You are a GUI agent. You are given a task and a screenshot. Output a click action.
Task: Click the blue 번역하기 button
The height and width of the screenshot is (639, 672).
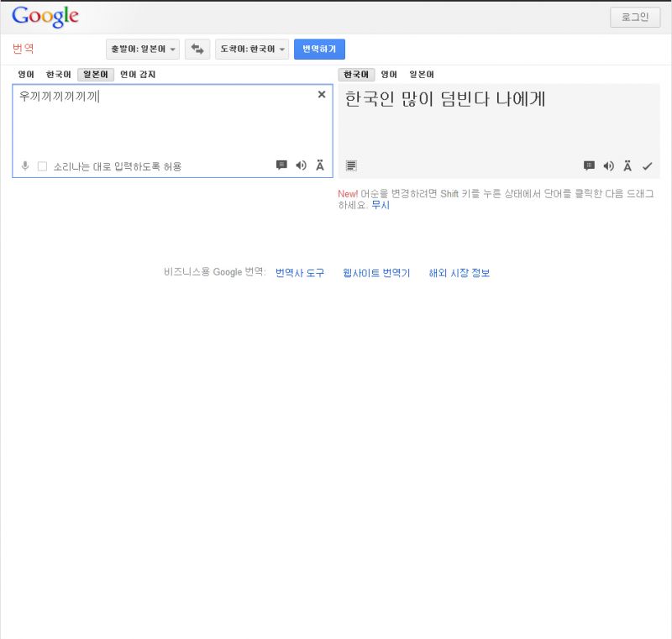click(x=319, y=50)
